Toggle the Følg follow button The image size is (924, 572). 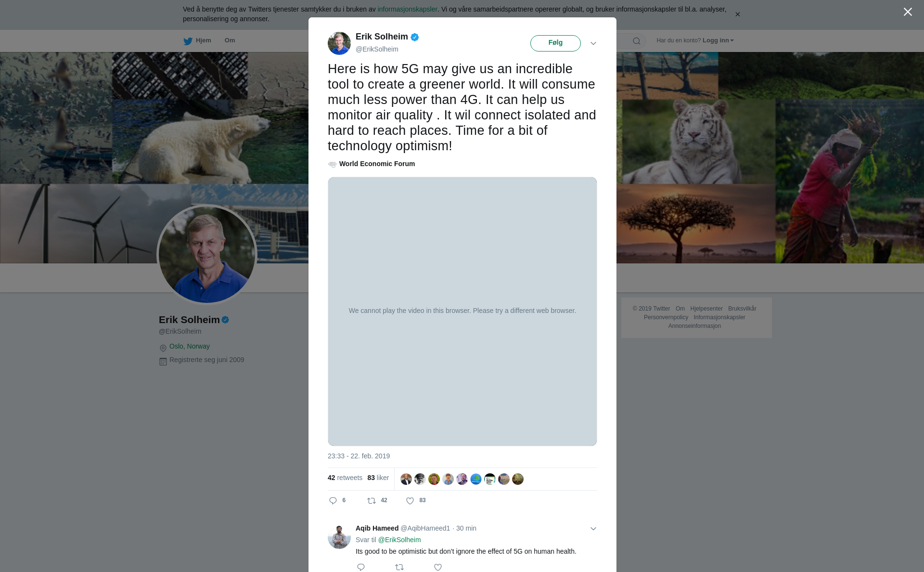click(x=555, y=43)
